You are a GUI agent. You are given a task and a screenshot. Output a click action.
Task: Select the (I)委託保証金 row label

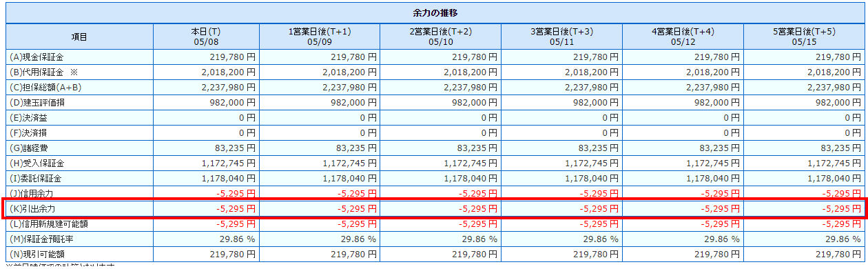click(37, 179)
